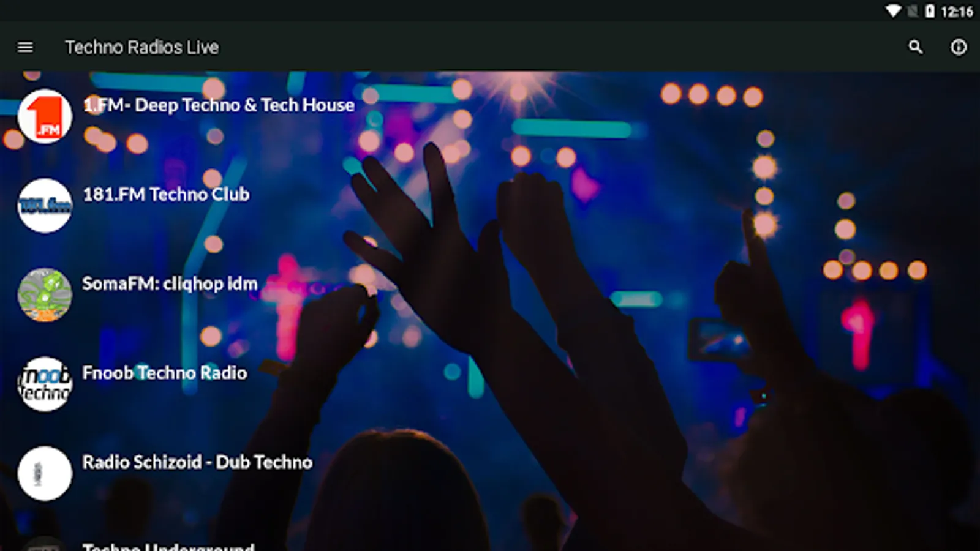
Task: Check the Wi-Fi status bar icon
Action: (x=894, y=11)
